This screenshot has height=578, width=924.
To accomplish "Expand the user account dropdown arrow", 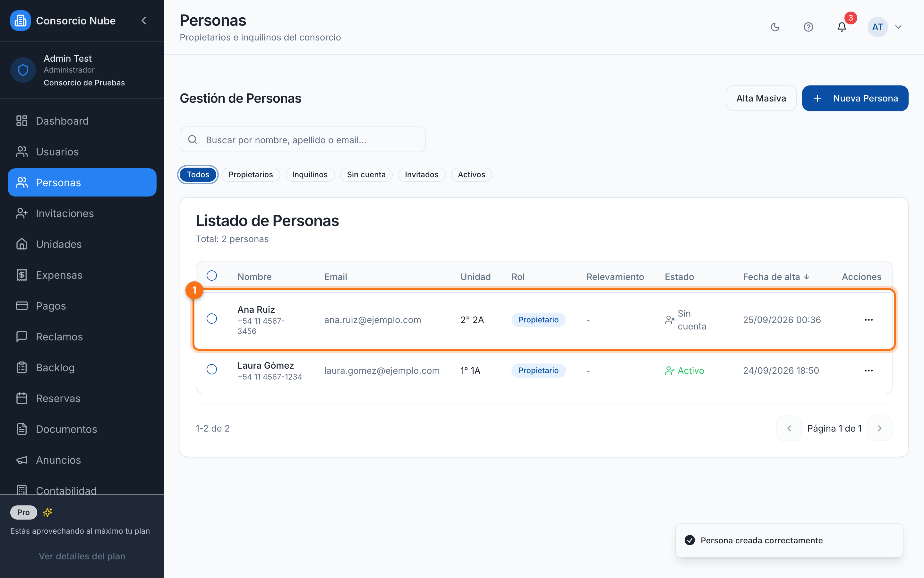I will 898,27.
